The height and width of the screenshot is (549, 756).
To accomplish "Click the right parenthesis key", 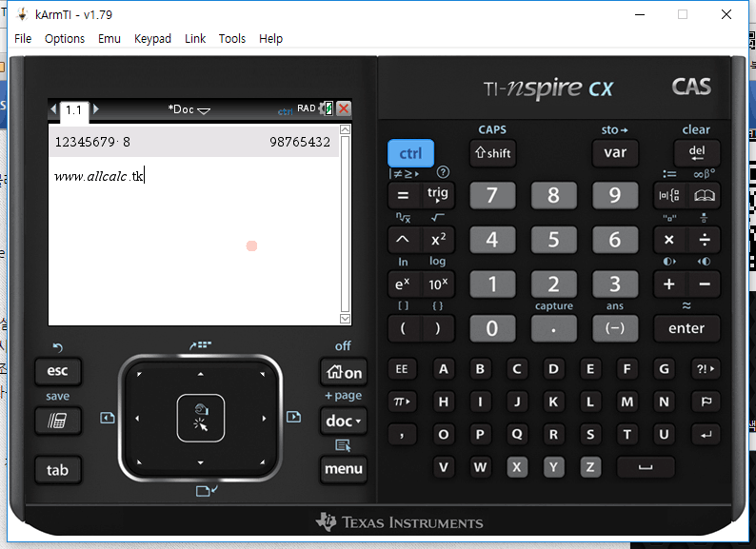I will 438,328.
